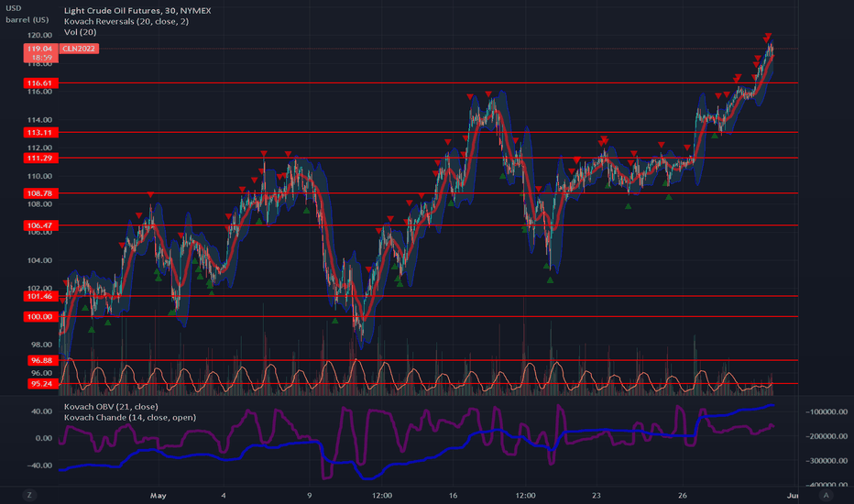The height and width of the screenshot is (504, 854).
Task: Select the Kovach OBV (21, close) legend
Action: 111,407
